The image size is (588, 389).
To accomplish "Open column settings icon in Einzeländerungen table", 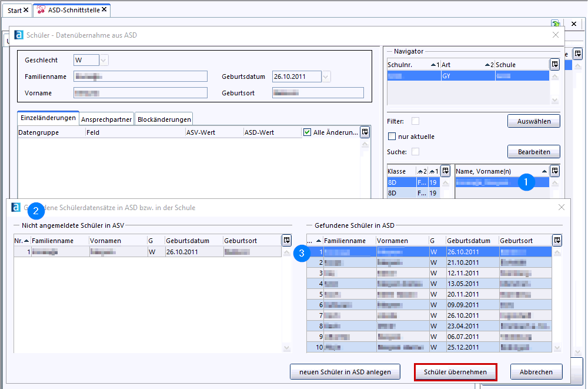I will [365, 132].
